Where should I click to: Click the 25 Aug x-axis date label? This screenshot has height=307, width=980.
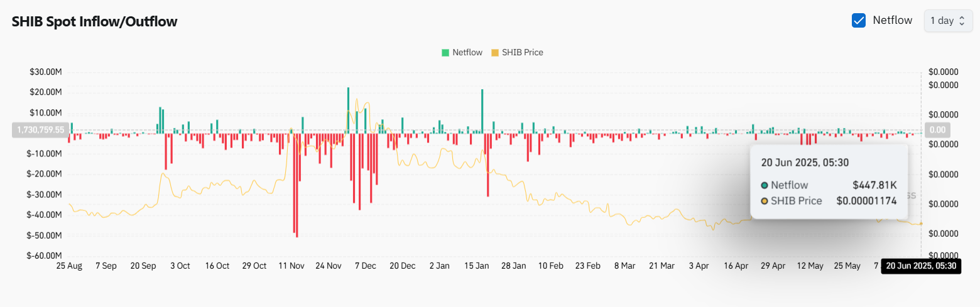click(x=69, y=266)
